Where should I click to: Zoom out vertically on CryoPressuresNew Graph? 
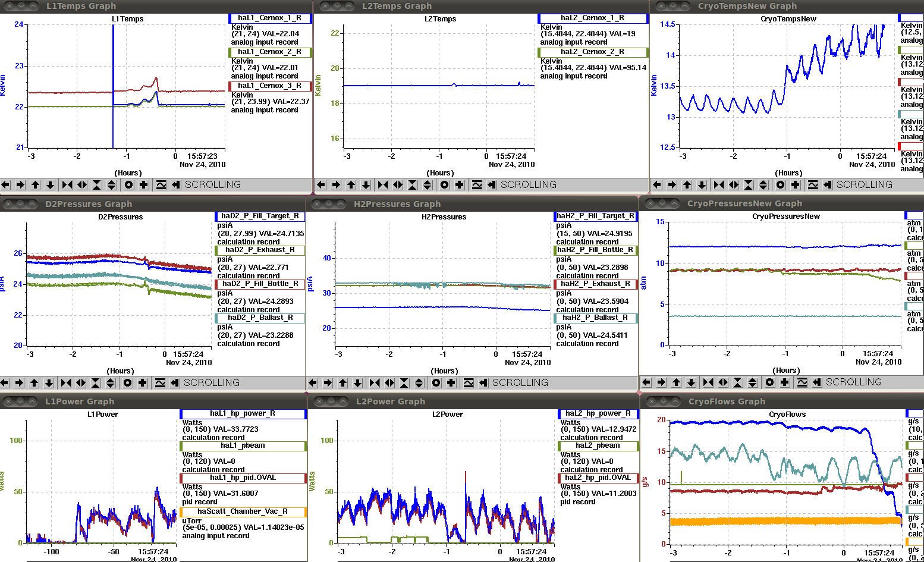pyautogui.click(x=753, y=382)
